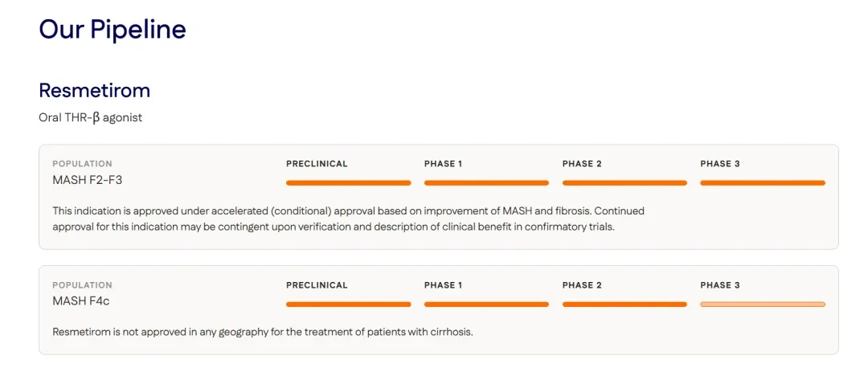Click the light orange Phase 3 bar for MASH F4c
This screenshot has width=868, height=376.
click(x=762, y=304)
